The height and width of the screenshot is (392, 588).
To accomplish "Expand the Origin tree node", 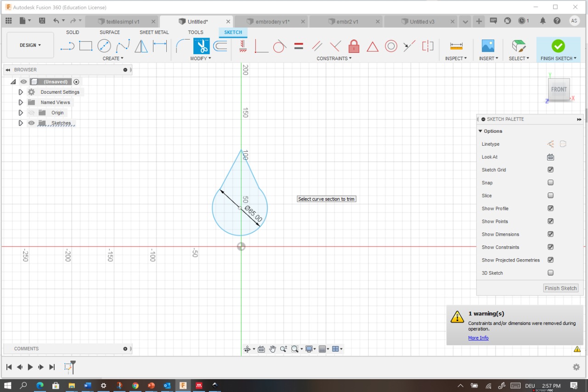I will (x=21, y=113).
